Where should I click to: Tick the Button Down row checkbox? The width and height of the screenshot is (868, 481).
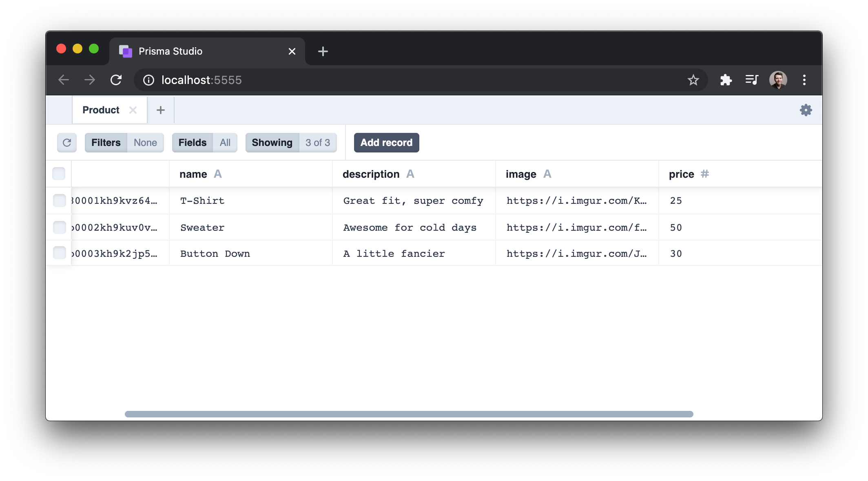click(x=60, y=253)
